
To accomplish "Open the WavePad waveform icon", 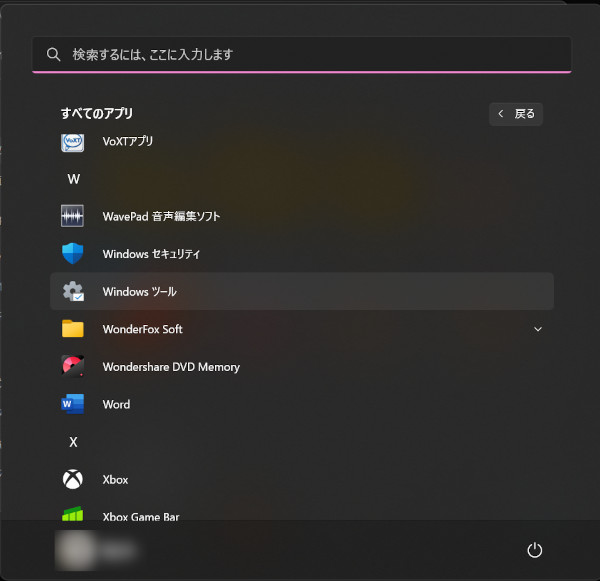I will [x=72, y=216].
